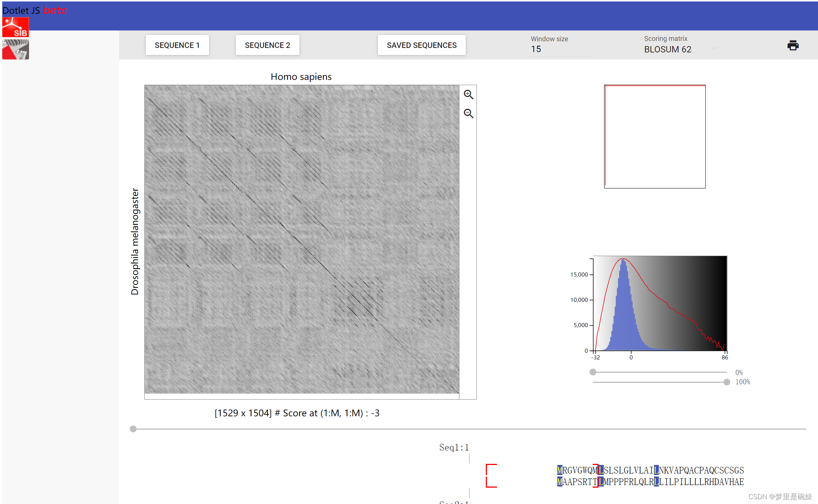Click the sequence position slider handle
The width and height of the screenshot is (818, 504).
tap(133, 429)
